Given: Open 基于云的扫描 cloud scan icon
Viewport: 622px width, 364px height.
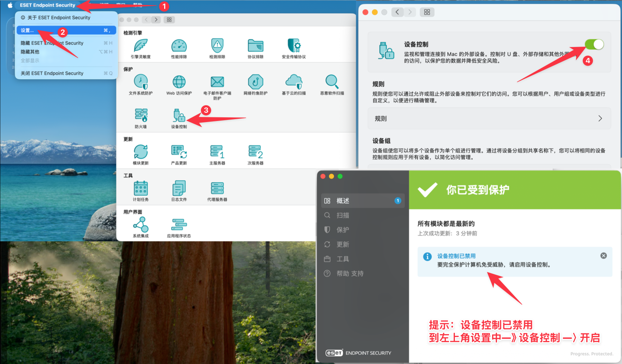Looking at the screenshot, I should click(x=294, y=82).
